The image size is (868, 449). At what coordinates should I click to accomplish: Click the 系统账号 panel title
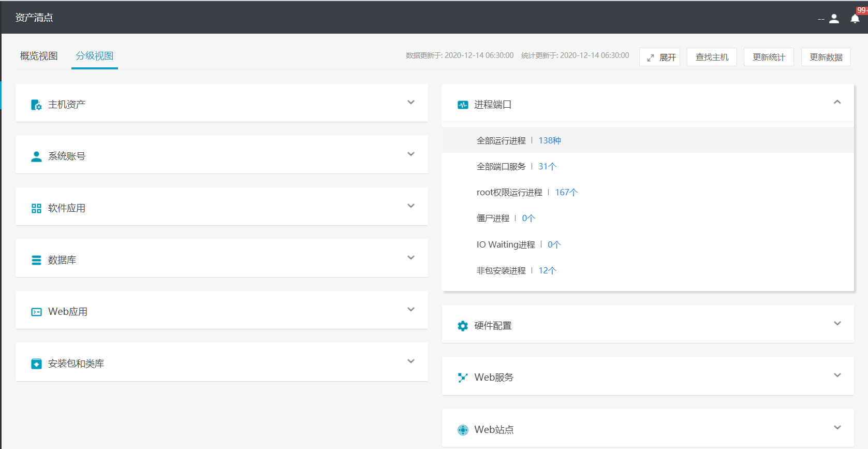tap(67, 156)
